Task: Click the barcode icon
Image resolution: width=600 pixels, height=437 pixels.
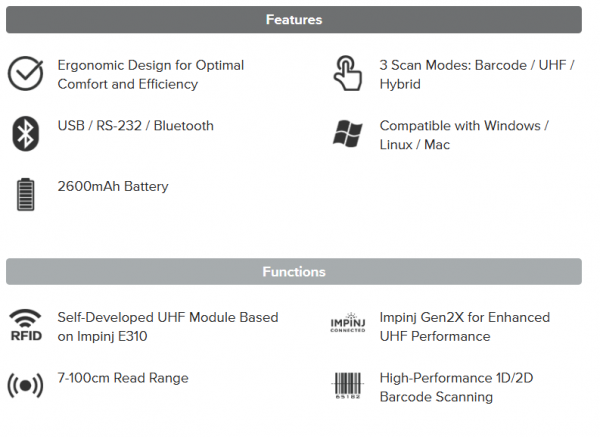Action: pyautogui.click(x=347, y=385)
